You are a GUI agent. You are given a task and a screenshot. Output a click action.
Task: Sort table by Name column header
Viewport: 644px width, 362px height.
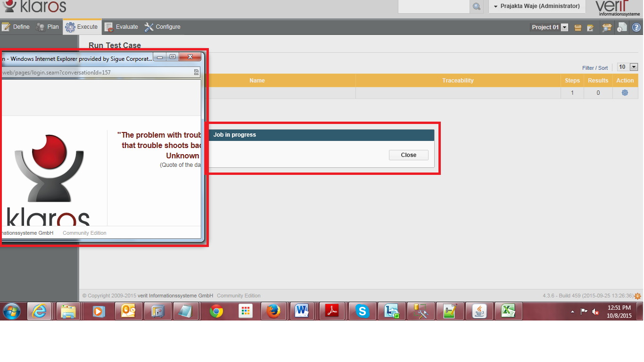coord(257,81)
